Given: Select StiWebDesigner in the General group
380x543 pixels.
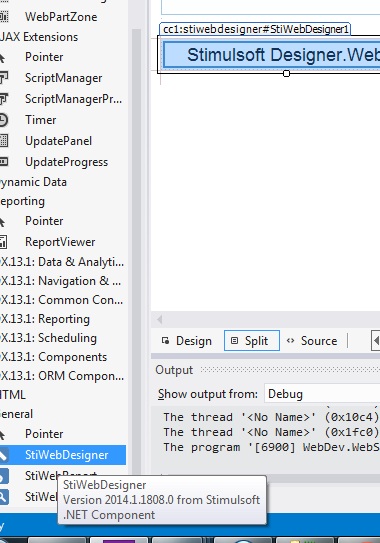Looking at the screenshot, I should click(63, 455).
